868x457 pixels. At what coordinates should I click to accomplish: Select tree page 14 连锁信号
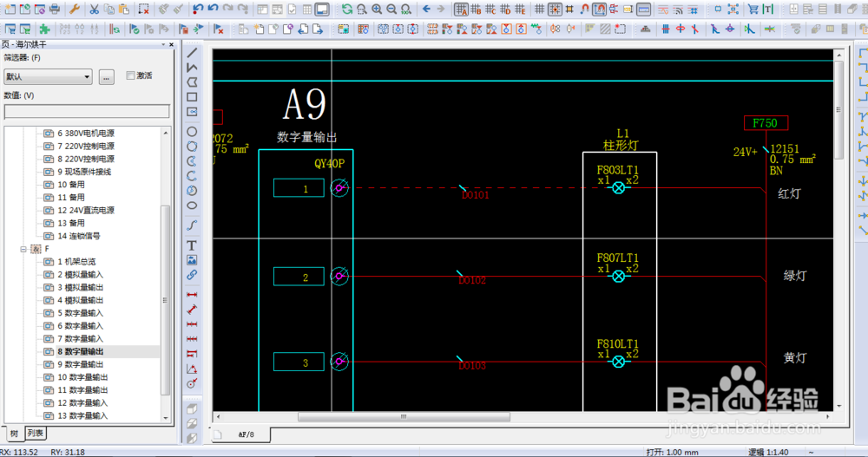pyautogui.click(x=79, y=236)
